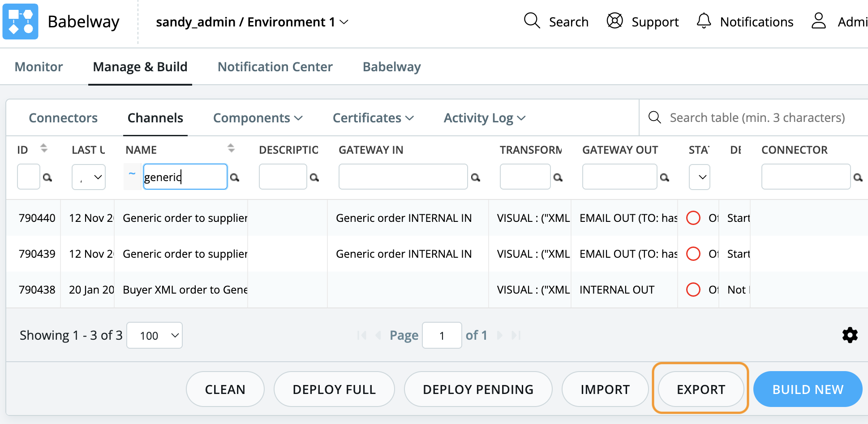Click the Description filter input field
This screenshot has height=424, width=868.
283,177
